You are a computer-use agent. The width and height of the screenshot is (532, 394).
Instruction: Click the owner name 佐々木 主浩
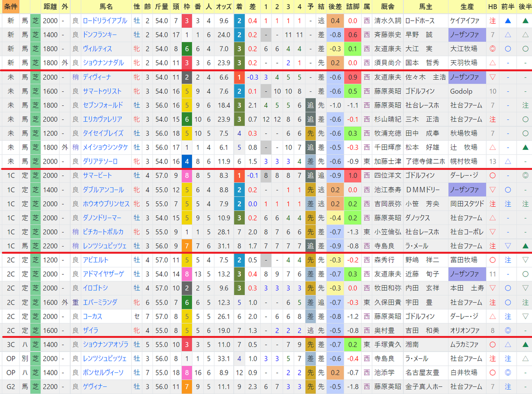(x=426, y=77)
